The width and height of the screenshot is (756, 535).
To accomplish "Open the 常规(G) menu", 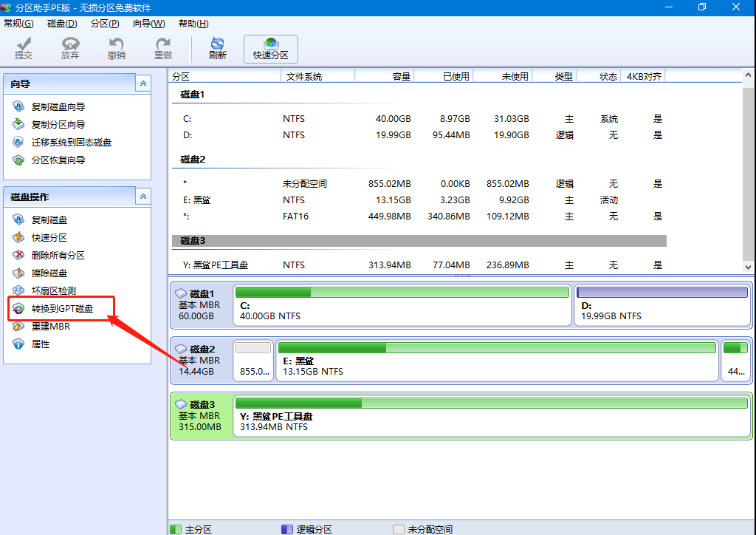I will tap(18, 23).
